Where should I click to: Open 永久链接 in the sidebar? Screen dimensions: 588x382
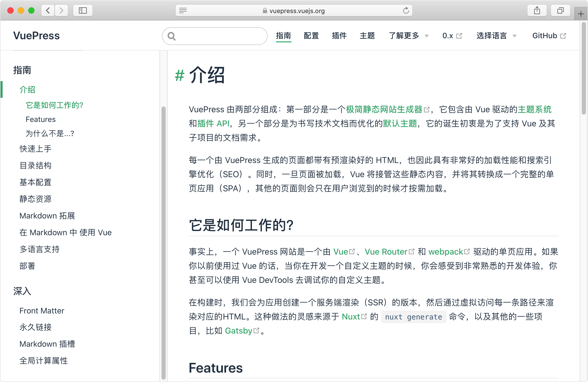coord(36,327)
